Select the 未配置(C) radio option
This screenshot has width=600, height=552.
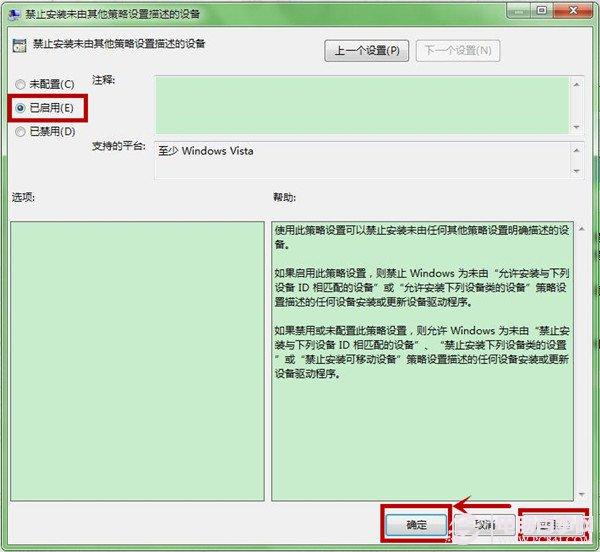click(x=45, y=84)
